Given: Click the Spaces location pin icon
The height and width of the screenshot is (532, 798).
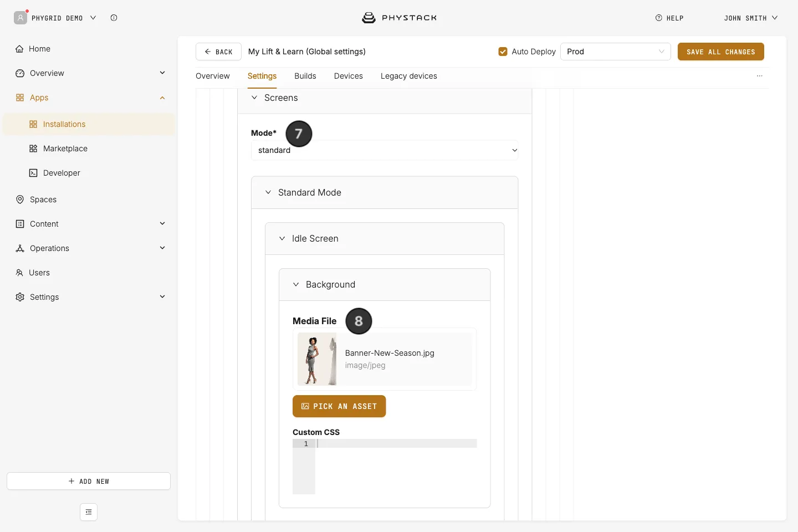Looking at the screenshot, I should [x=20, y=199].
